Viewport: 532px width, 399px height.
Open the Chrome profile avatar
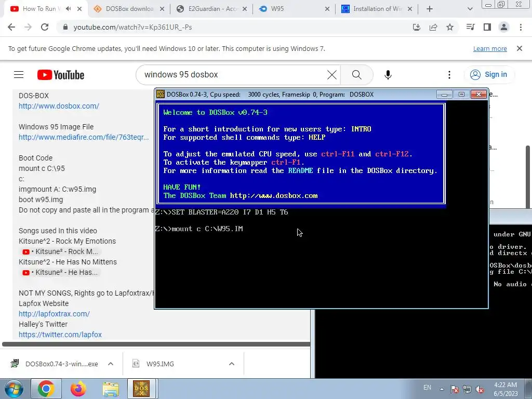[504, 27]
